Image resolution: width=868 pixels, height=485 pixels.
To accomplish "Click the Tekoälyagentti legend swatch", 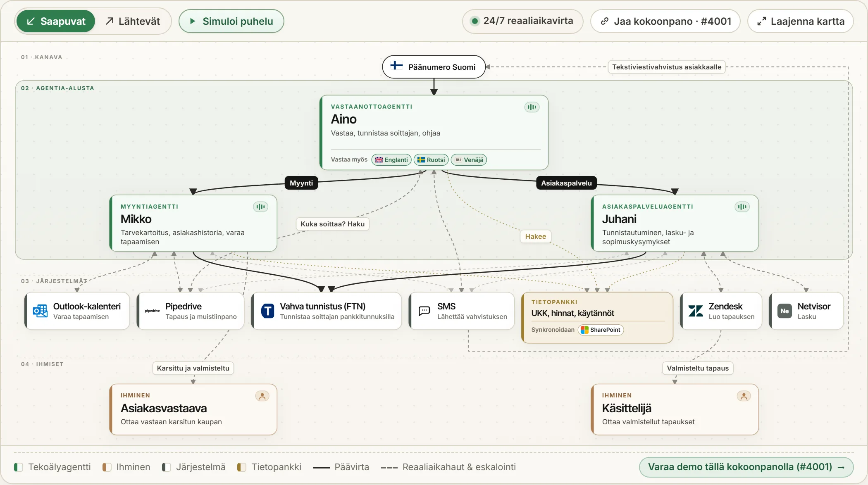I will 18,467.
